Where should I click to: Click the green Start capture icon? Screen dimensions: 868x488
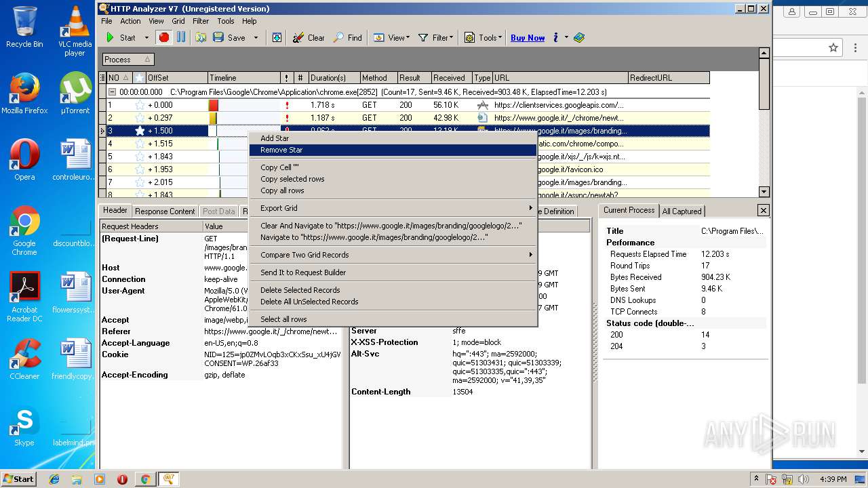pos(110,38)
